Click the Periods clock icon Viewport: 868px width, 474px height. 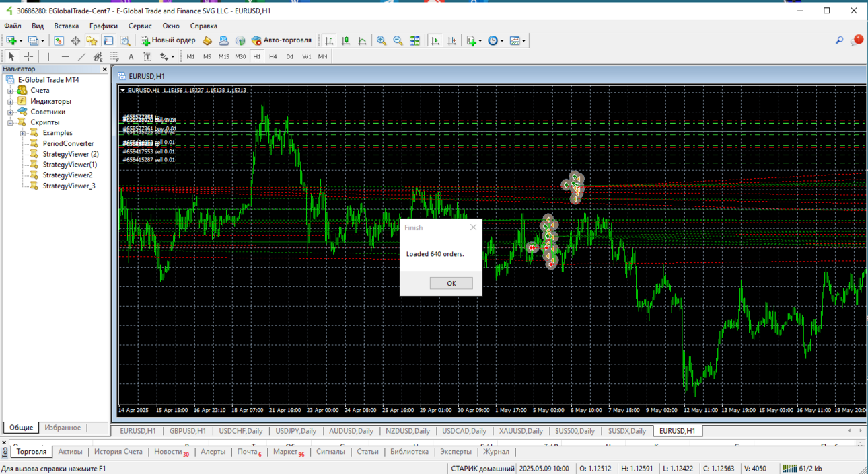[x=493, y=40]
